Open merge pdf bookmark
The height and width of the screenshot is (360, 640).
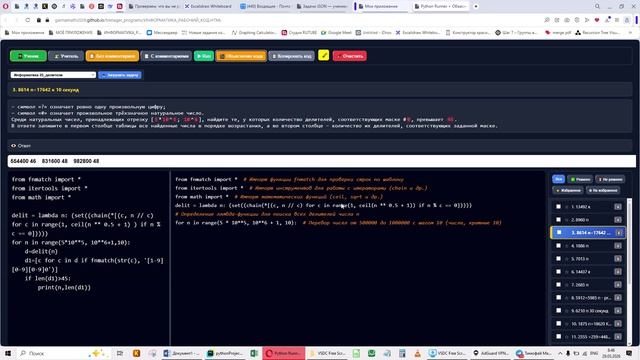tap(558, 33)
